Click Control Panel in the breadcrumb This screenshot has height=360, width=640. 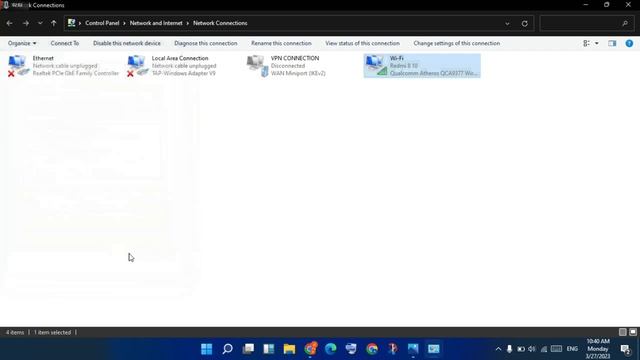click(102, 23)
